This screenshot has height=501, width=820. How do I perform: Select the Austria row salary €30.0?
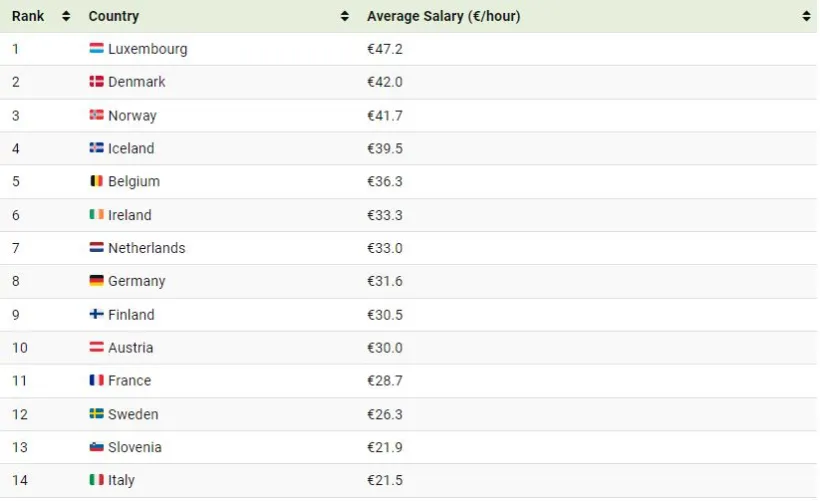[x=385, y=348]
